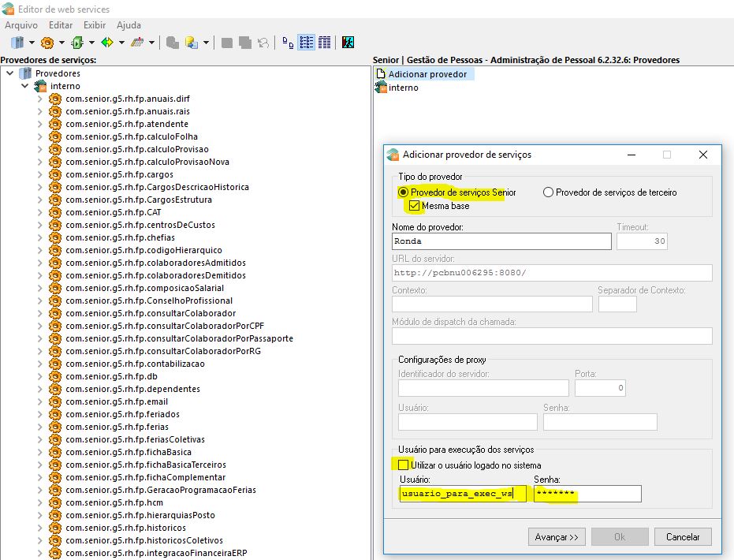Image resolution: width=734 pixels, height=560 pixels.
Task: Click the database export toolbar icon
Action: tap(191, 42)
